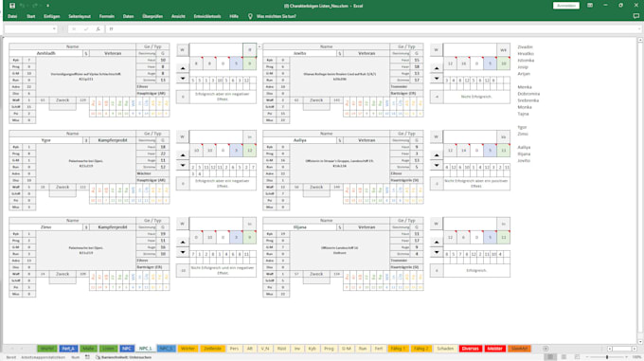Click the spin up arrow beside Ygor's block
The width and height of the screenshot is (644, 361).
(183, 154)
